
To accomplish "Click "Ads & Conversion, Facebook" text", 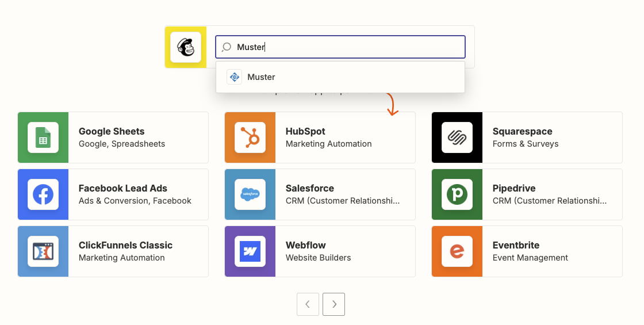I will coord(135,201).
